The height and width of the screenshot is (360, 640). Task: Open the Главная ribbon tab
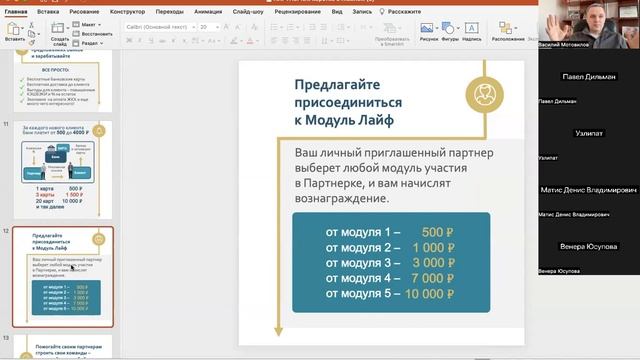(x=16, y=12)
